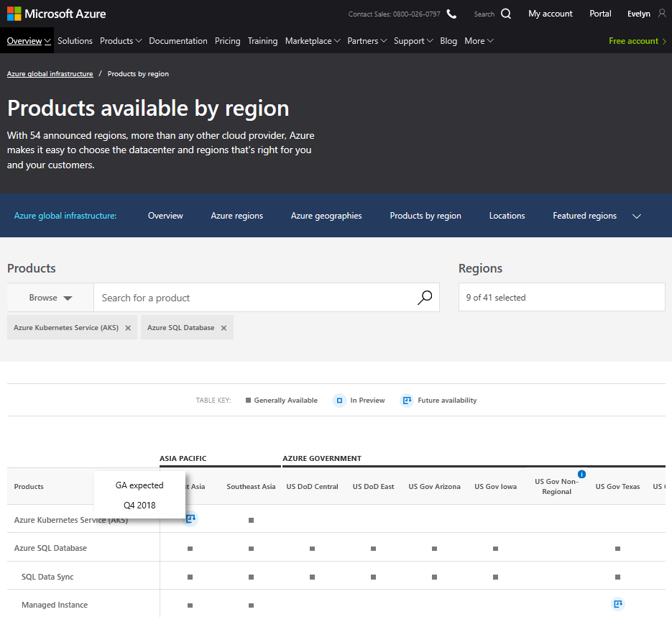Click the Free account link
Image resolution: width=672 pixels, height=617 pixels.
(638, 41)
